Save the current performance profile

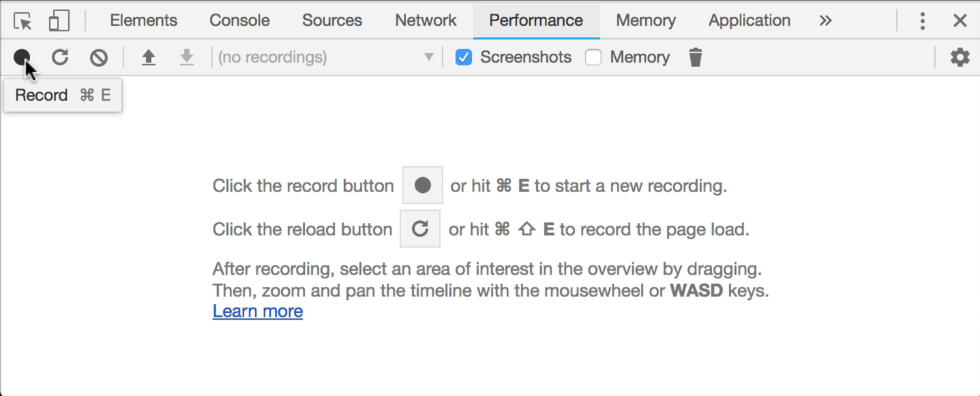click(185, 57)
